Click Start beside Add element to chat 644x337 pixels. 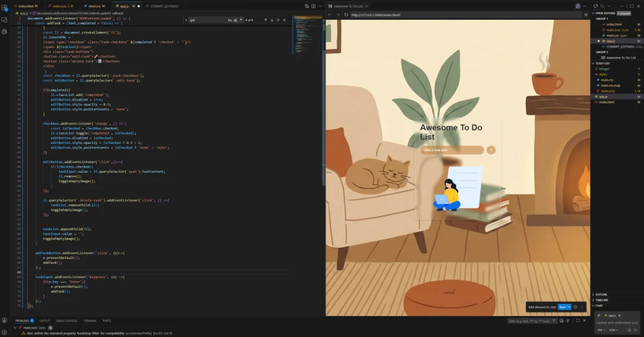(562, 307)
